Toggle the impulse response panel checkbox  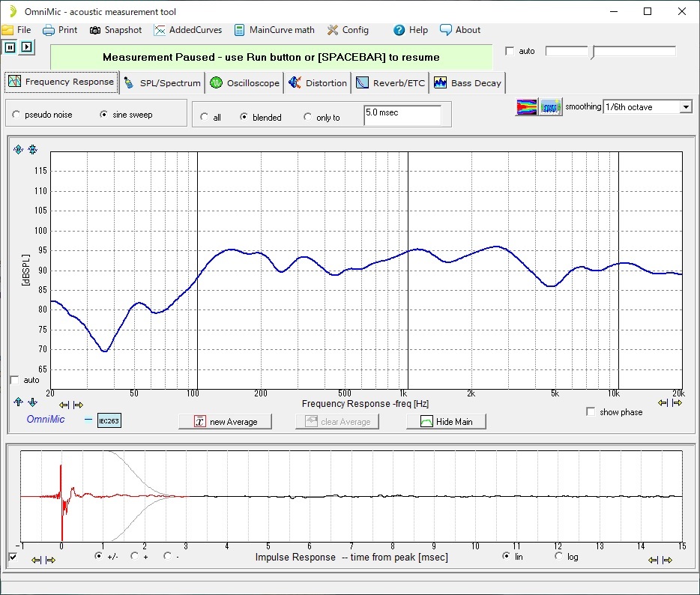click(x=13, y=557)
